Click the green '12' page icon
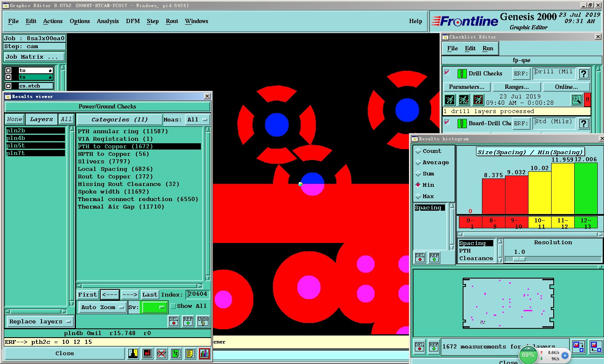The image size is (604, 364). click(176, 354)
